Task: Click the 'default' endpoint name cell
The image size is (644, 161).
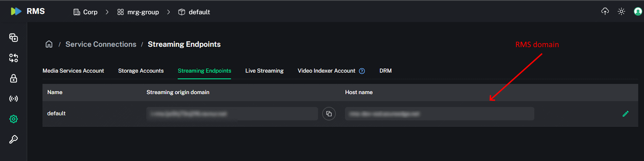Action: pyautogui.click(x=56, y=113)
